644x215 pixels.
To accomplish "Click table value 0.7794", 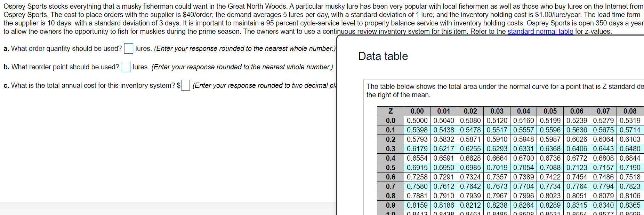I will 603,186.
